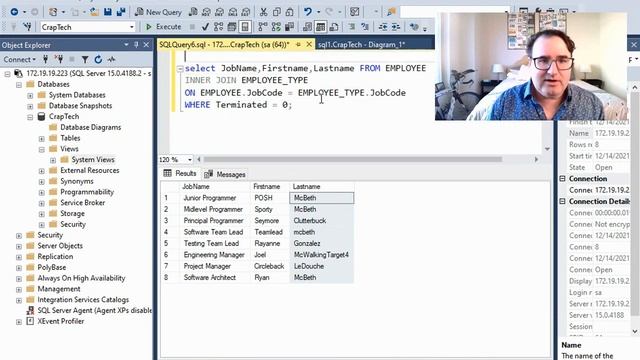640x360 pixels.
Task: Pin the Object Explorer panel
Action: pyautogui.click(x=136, y=45)
